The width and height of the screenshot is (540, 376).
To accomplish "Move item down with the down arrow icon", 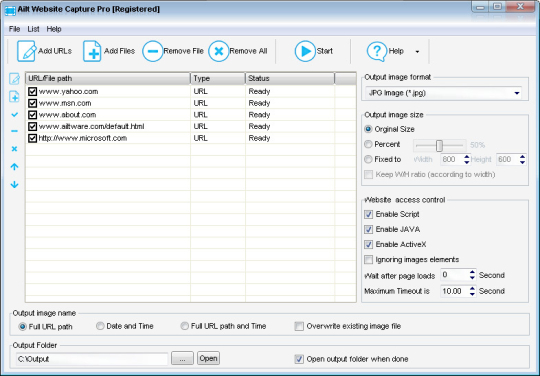I will pyautogui.click(x=14, y=185).
